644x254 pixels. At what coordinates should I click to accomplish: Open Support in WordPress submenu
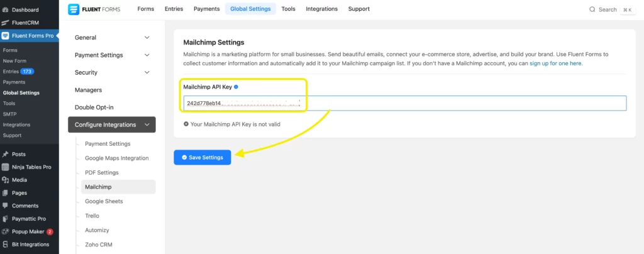[13, 135]
